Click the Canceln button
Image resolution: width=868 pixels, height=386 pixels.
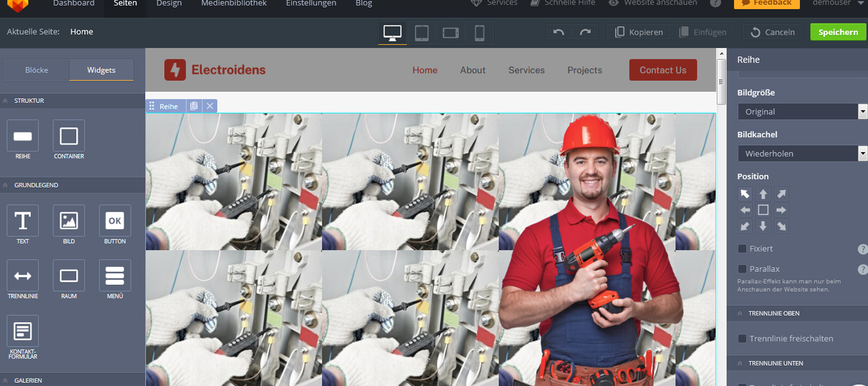point(773,32)
